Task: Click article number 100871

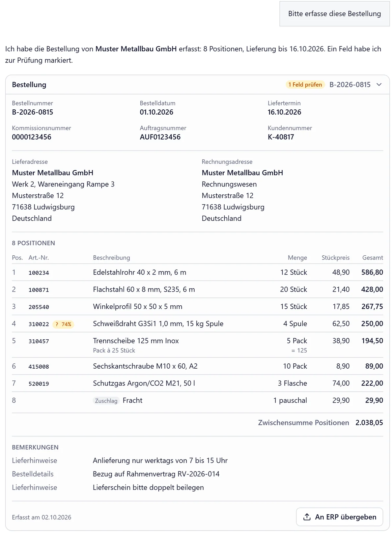Action: point(39,290)
